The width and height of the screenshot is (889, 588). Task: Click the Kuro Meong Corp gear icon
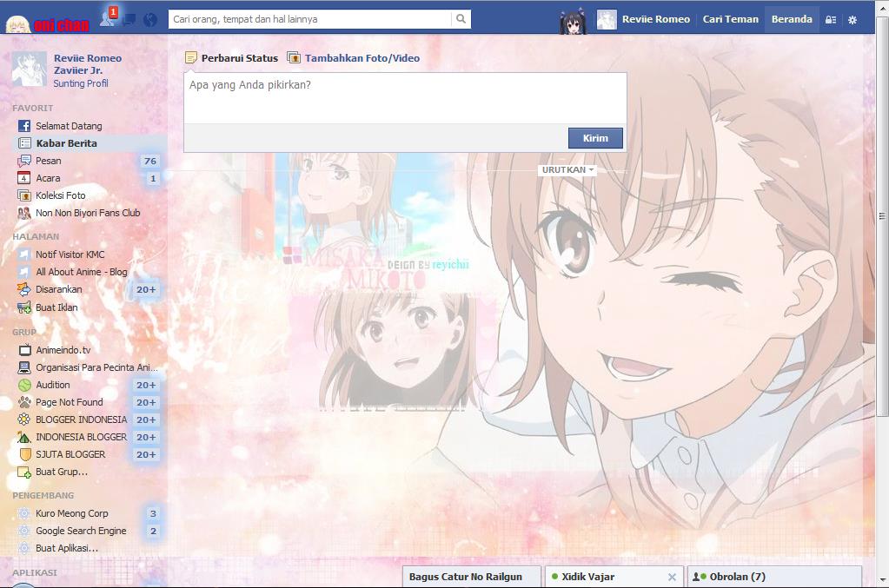coord(23,513)
